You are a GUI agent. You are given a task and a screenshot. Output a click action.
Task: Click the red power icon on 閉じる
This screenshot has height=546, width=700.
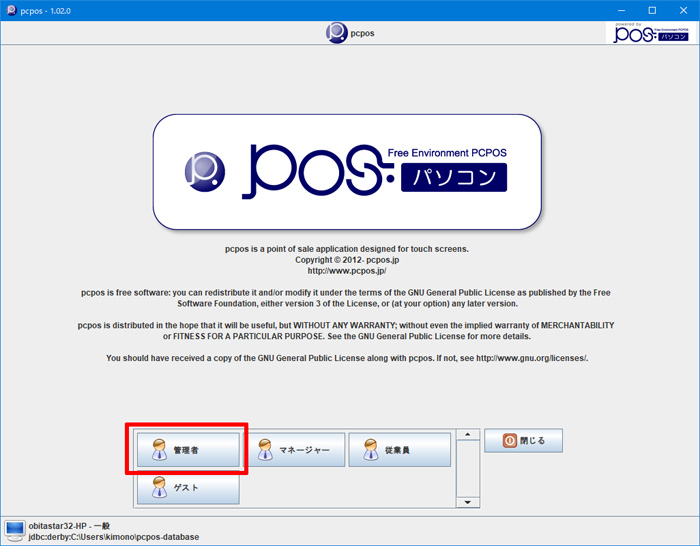(x=509, y=441)
